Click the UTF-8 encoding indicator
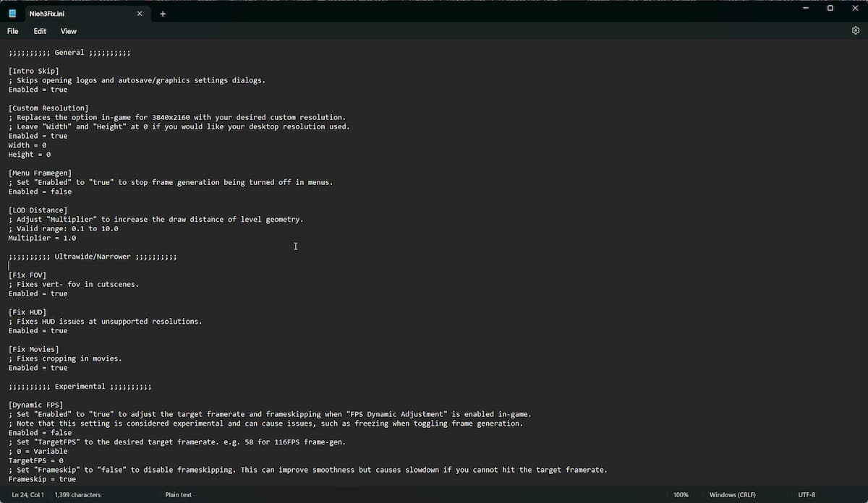 807,495
